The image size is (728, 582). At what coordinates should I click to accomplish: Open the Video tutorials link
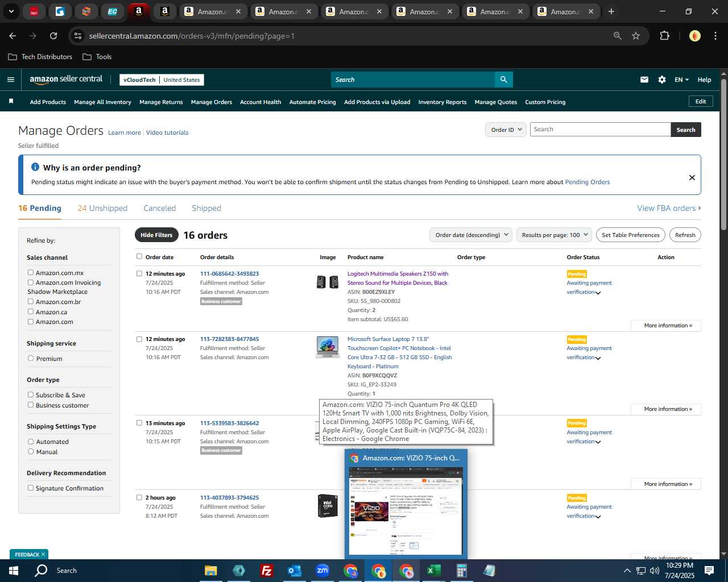click(x=167, y=132)
